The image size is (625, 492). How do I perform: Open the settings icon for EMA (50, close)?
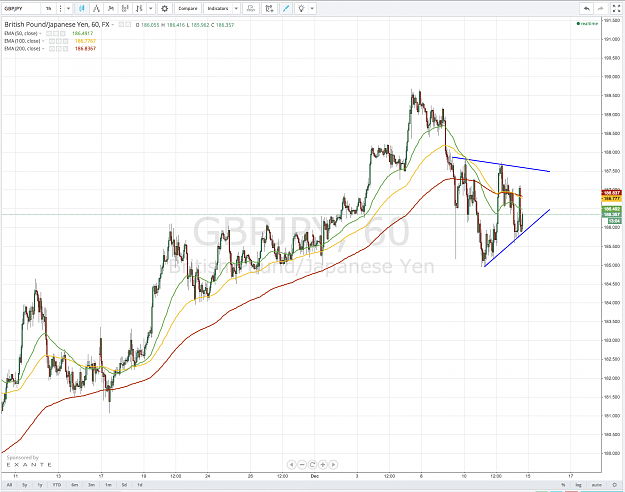click(56, 33)
